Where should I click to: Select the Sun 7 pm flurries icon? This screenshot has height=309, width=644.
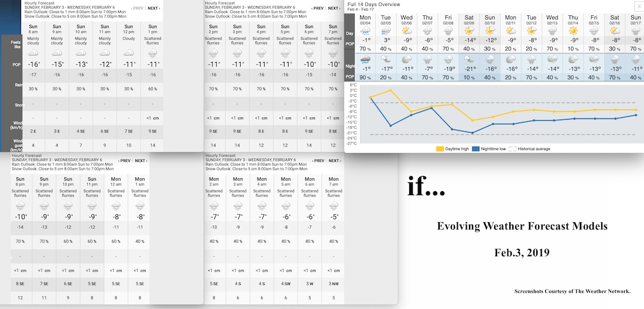[x=333, y=53]
